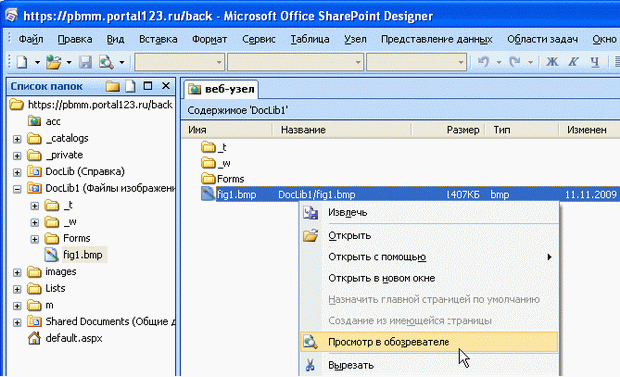Image resolution: width=620 pixels, height=377 pixels.
Task: Expand the Lists folder
Action: pyautogui.click(x=17, y=289)
